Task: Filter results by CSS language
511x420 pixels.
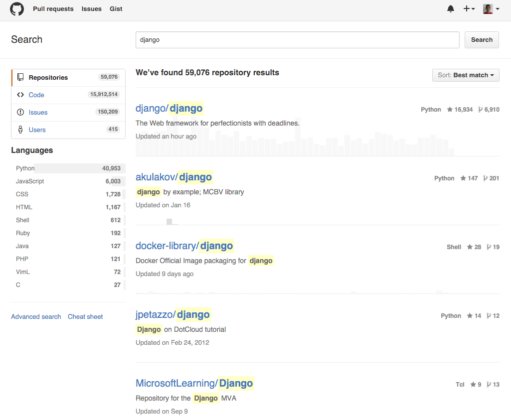Action: (68, 194)
